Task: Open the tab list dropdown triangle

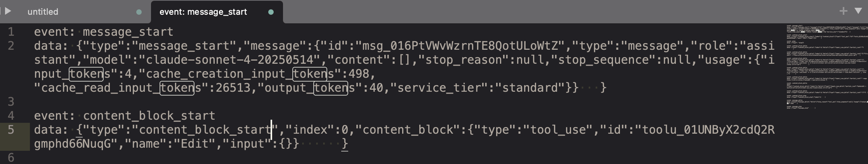Action: pyautogui.click(x=858, y=11)
